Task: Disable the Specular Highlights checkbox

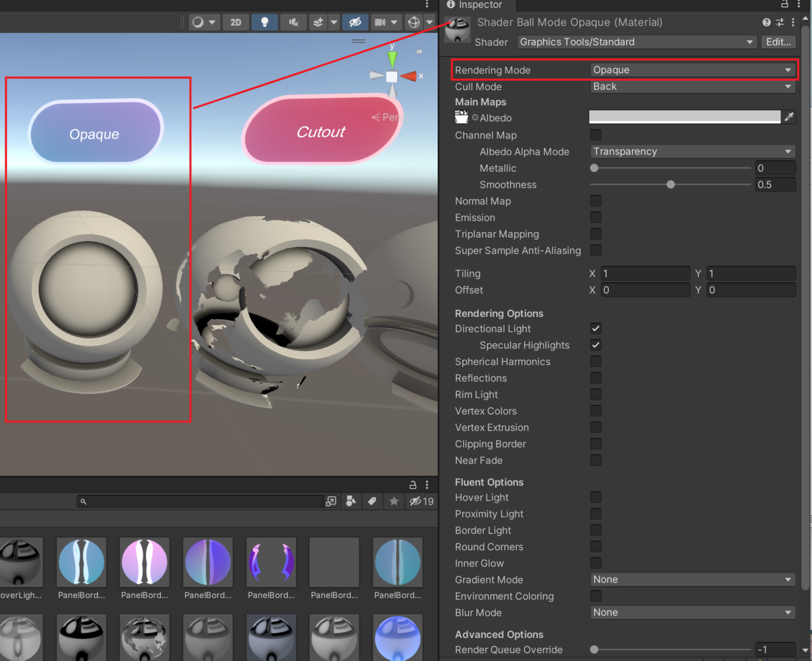Action: [595, 345]
